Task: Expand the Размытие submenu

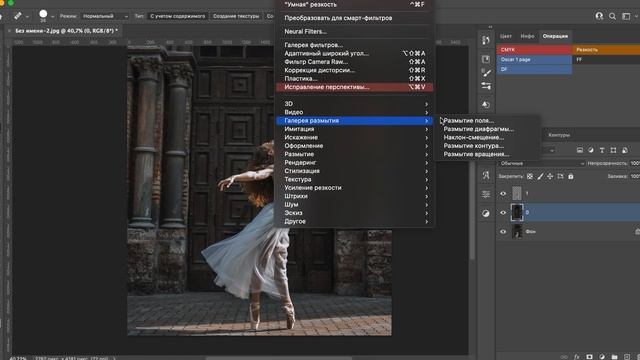Action: point(354,154)
